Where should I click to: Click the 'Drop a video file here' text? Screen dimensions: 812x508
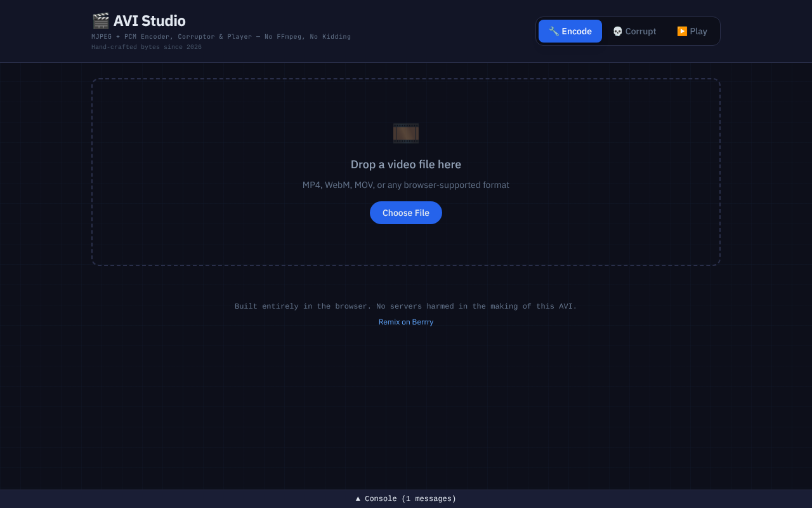point(406,164)
